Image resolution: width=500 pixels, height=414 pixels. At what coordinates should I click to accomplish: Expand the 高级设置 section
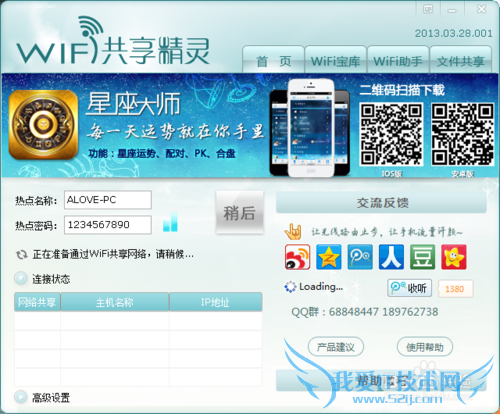click(21, 397)
